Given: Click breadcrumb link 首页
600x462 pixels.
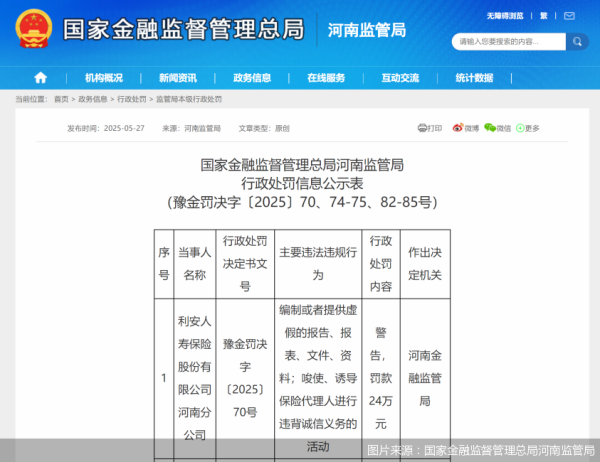Looking at the screenshot, I should [x=61, y=99].
